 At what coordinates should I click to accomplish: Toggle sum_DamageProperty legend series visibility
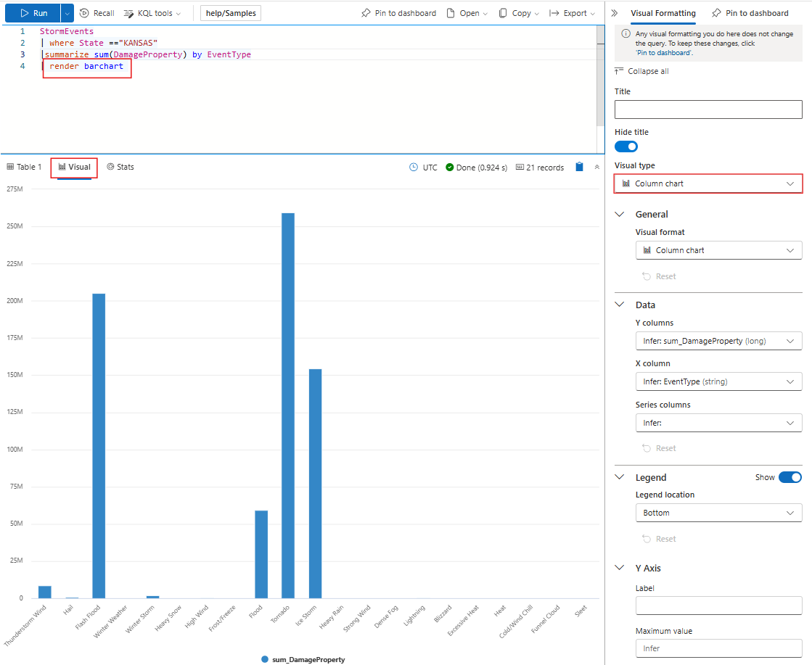[303, 659]
